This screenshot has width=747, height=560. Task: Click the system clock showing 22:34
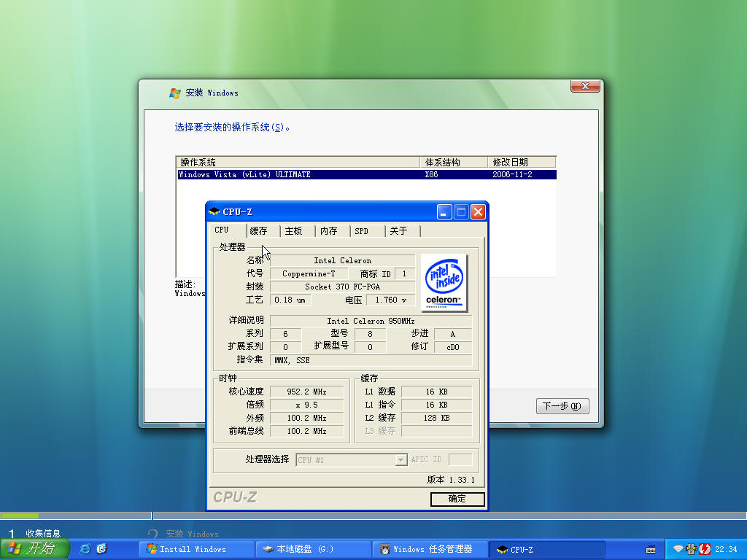[726, 549]
